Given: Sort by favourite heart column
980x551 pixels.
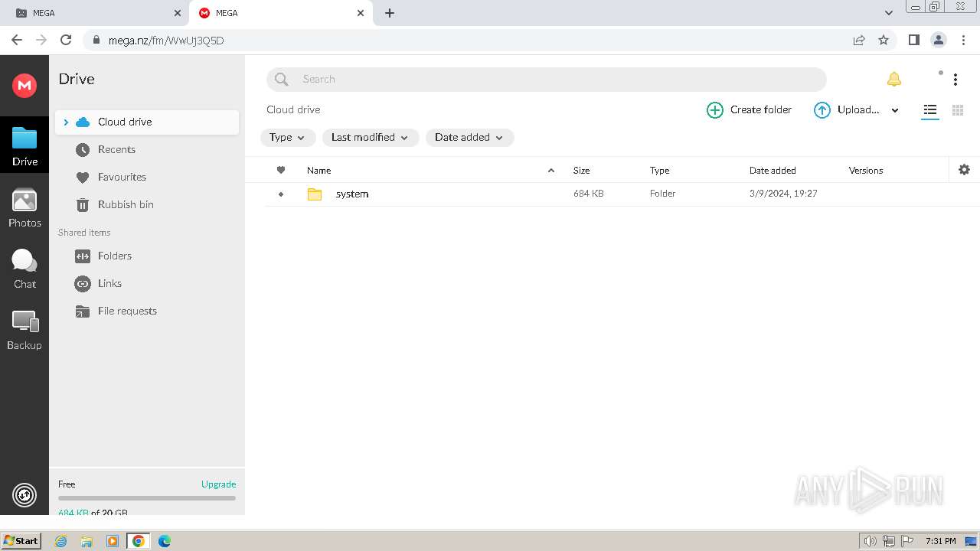Looking at the screenshot, I should click(281, 170).
